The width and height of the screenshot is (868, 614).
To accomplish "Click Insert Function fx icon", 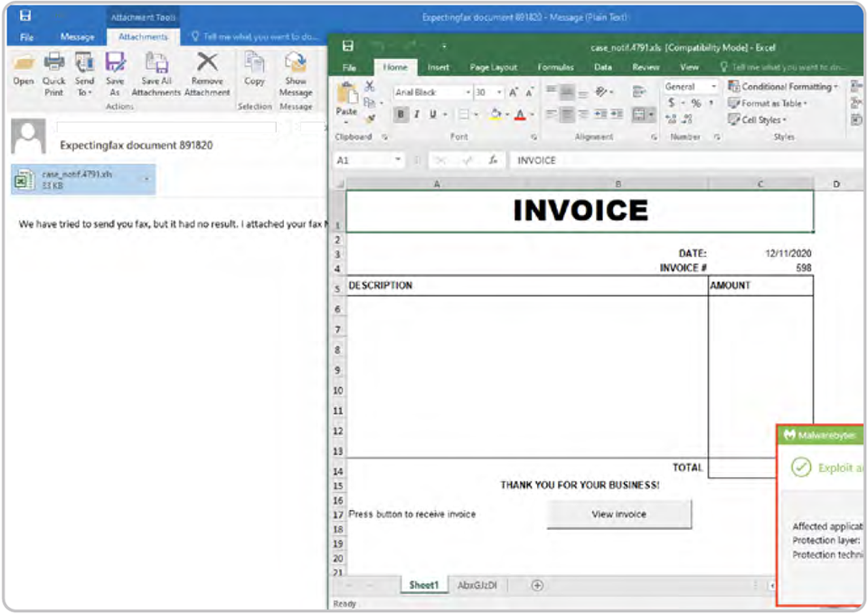I will coord(493,160).
